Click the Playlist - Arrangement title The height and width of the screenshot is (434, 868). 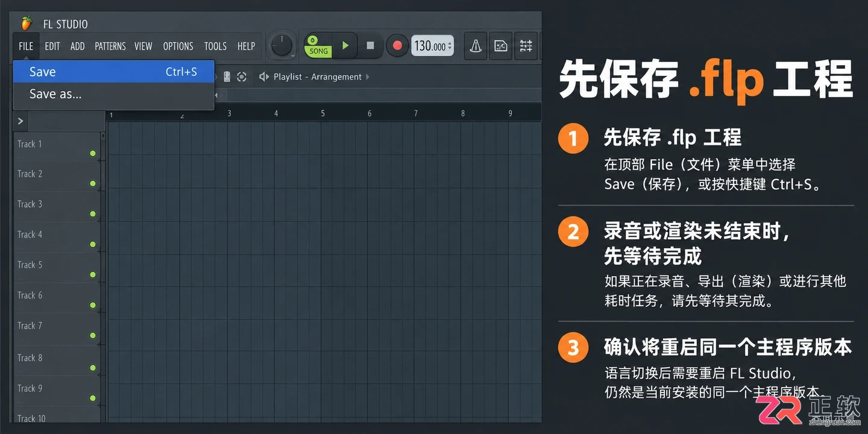pos(318,77)
